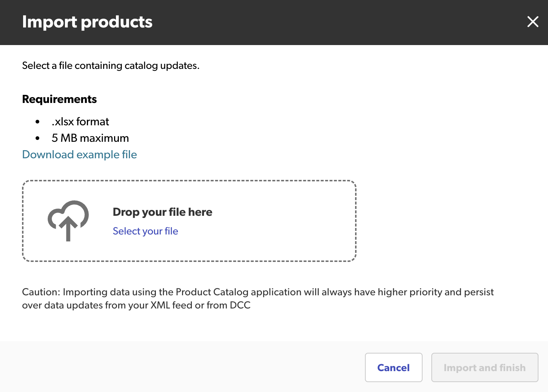Click the 'Import products' dialog title
Image resolution: width=548 pixels, height=392 pixels.
[x=87, y=22]
